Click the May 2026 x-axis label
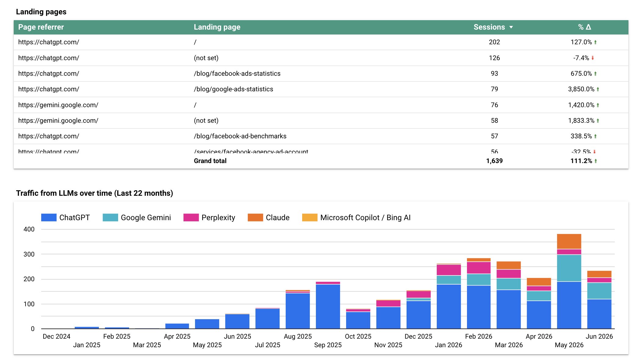644x364 pixels. (x=569, y=345)
